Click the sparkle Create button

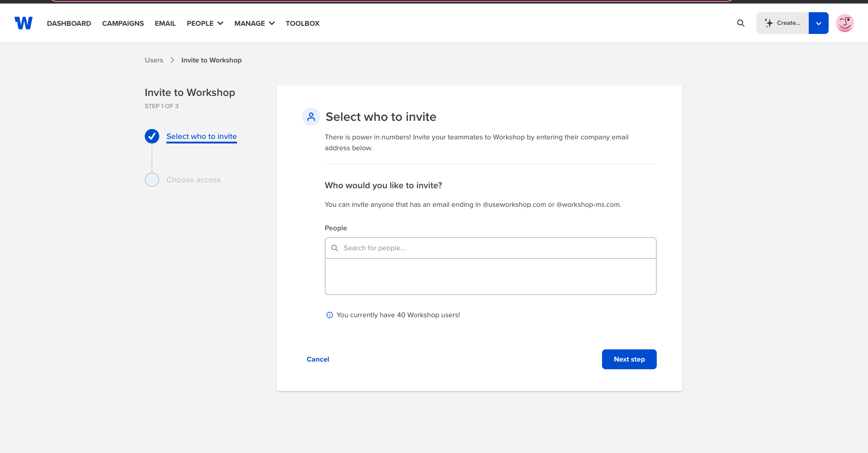coord(783,23)
